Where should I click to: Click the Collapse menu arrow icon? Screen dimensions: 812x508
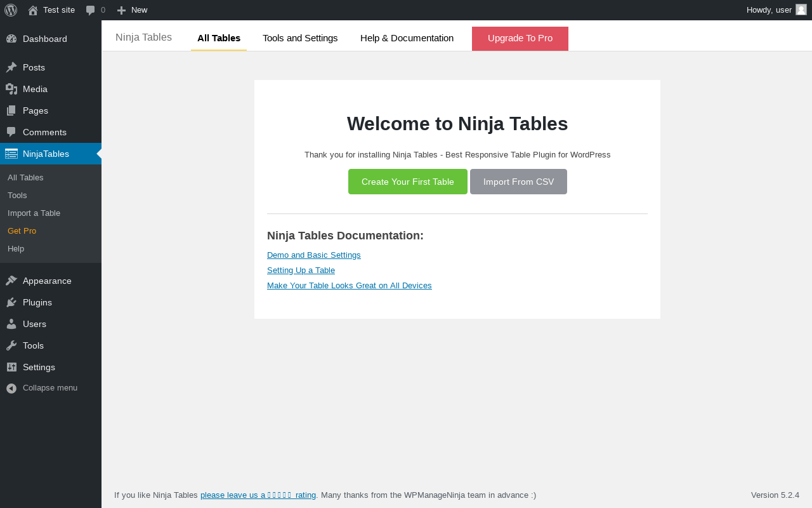pyautogui.click(x=11, y=388)
